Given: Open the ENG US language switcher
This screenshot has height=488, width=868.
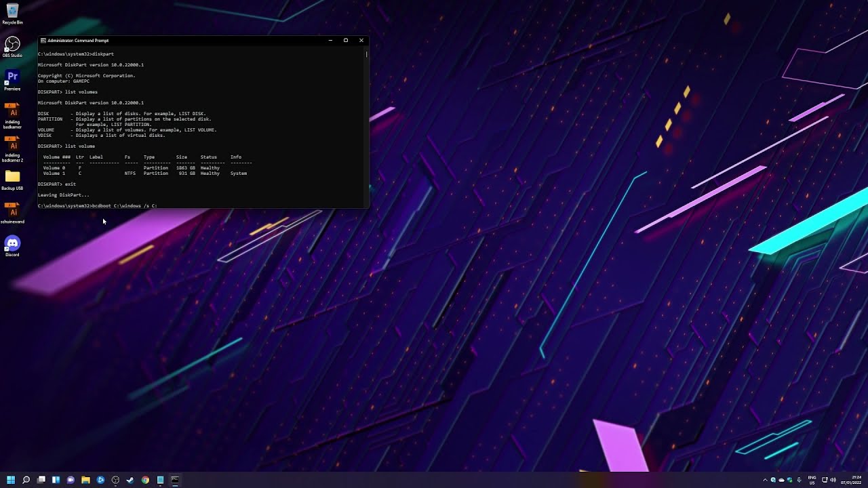Looking at the screenshot, I should [812, 480].
